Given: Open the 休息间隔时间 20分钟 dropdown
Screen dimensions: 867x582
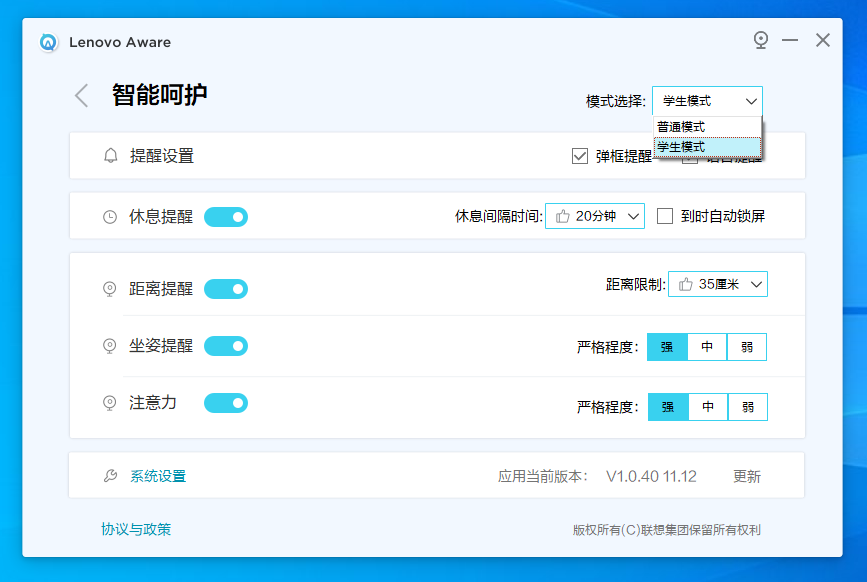Looking at the screenshot, I should (x=595, y=216).
